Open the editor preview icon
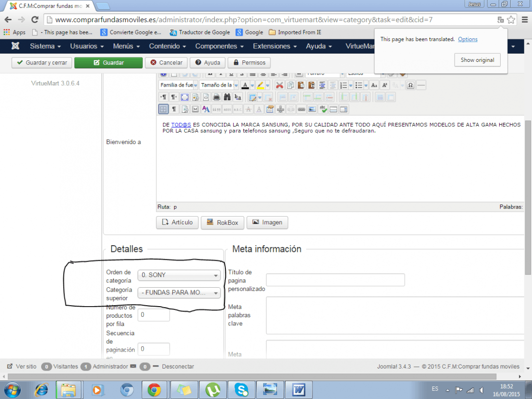532x399 pixels. pos(195,97)
